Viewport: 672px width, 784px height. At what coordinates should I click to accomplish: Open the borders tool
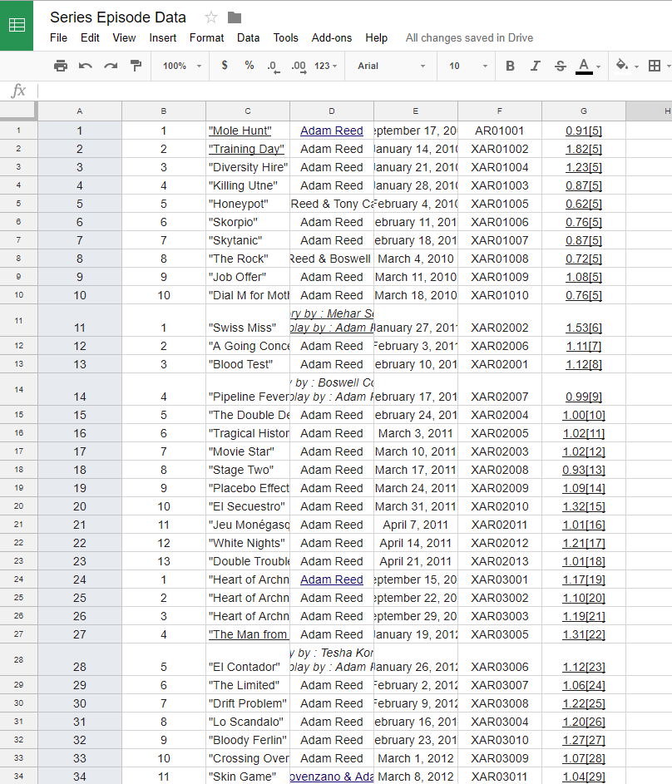pyautogui.click(x=654, y=66)
